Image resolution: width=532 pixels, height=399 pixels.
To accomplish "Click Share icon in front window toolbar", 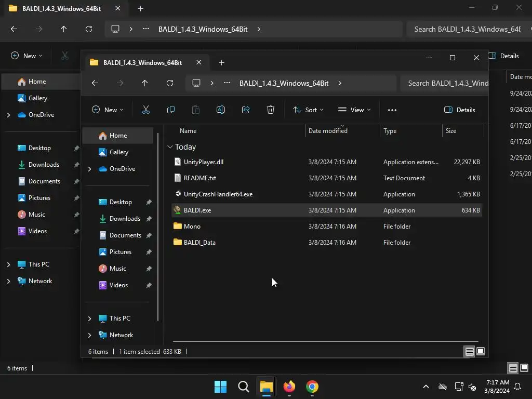I will click(x=246, y=110).
